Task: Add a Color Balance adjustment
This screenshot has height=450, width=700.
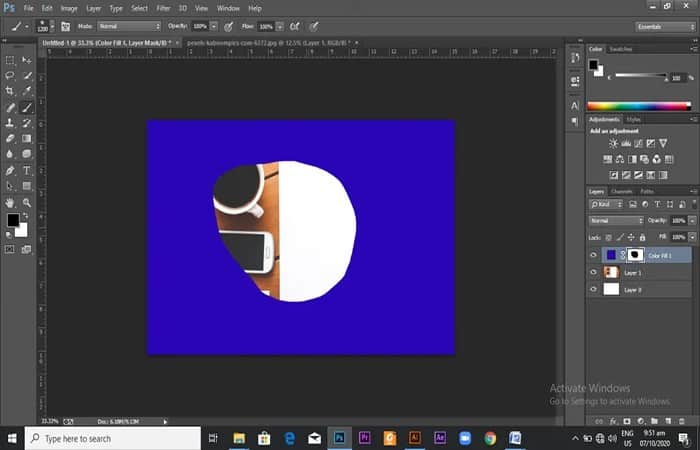Action: click(x=620, y=159)
